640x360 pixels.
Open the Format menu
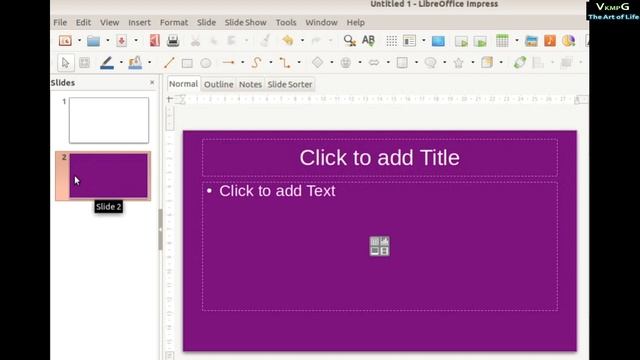pos(174,22)
